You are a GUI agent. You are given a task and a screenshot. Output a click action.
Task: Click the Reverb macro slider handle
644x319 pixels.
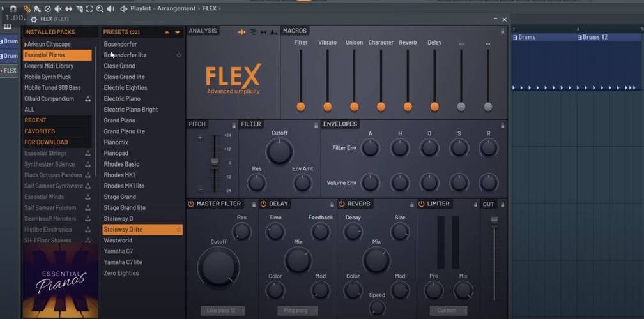tap(408, 107)
